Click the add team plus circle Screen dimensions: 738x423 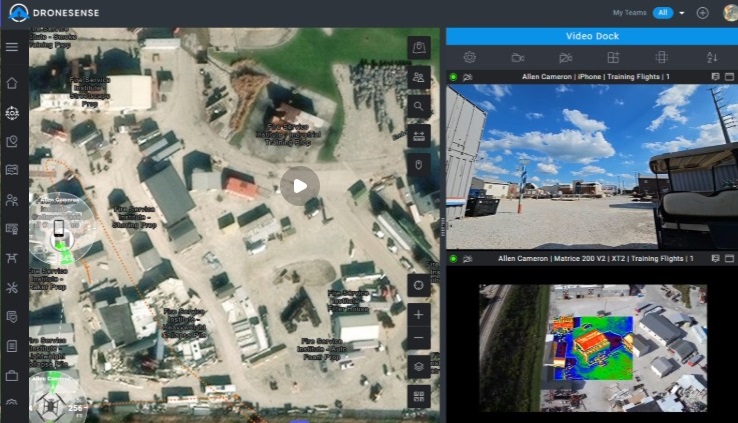(x=702, y=13)
